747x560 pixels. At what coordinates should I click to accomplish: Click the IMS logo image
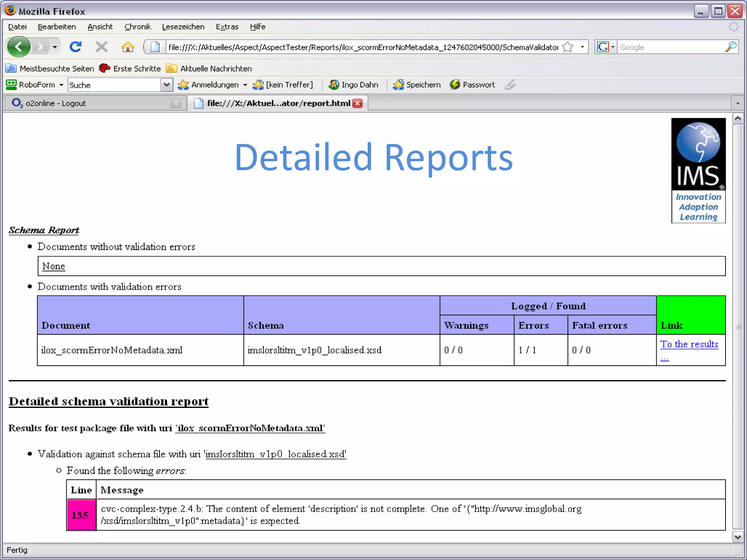pyautogui.click(x=698, y=170)
